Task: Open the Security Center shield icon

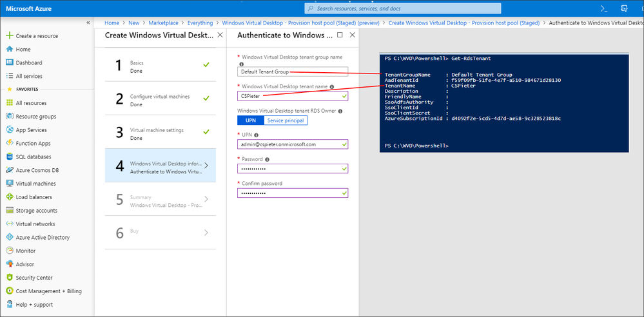Action: pos(10,278)
